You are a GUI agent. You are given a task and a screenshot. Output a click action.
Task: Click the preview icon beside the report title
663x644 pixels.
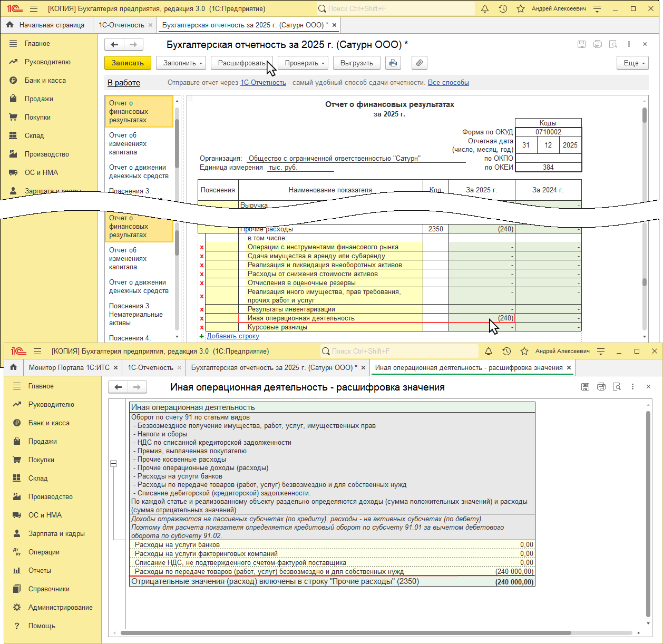point(613,44)
